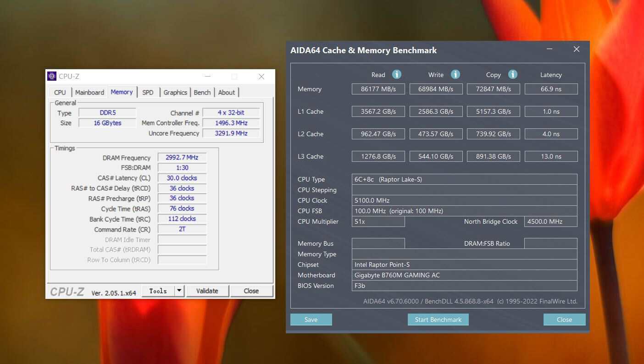Select the DRAM Frequency value field

182,157
